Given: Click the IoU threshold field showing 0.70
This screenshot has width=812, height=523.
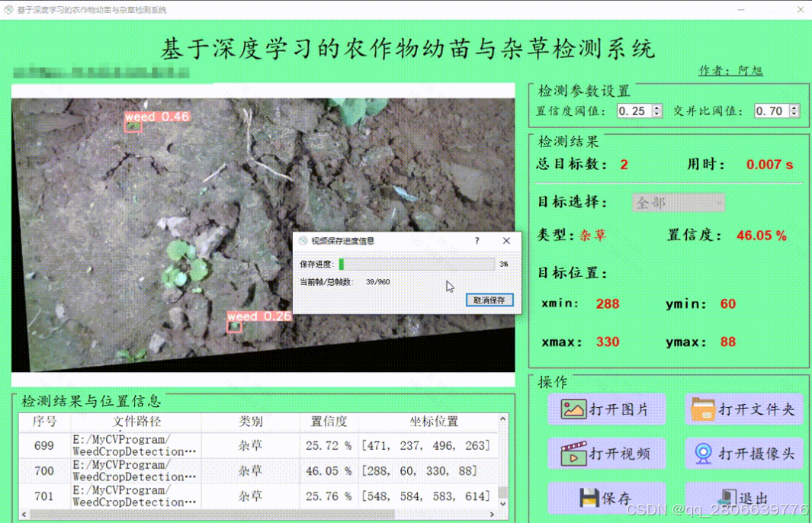Looking at the screenshot, I should [772, 111].
